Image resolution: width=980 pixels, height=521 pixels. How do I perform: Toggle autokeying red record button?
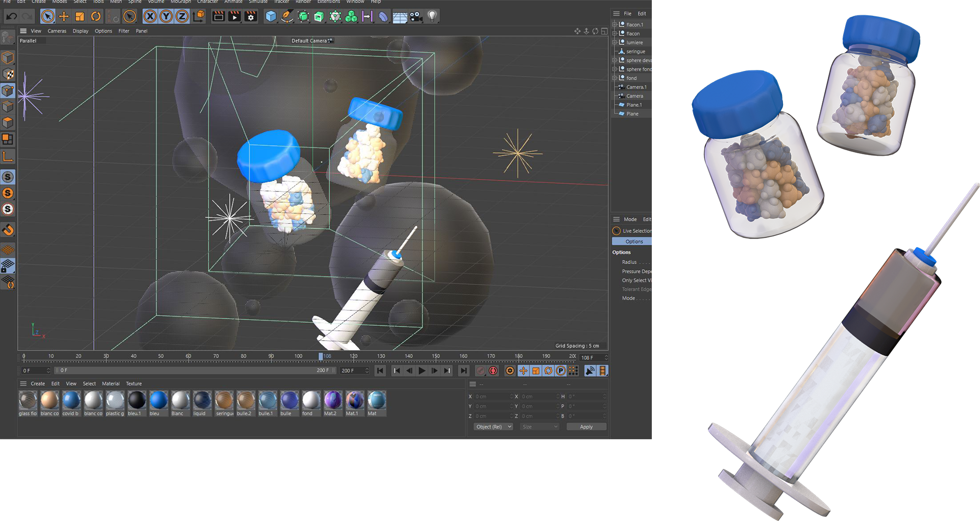click(x=493, y=371)
